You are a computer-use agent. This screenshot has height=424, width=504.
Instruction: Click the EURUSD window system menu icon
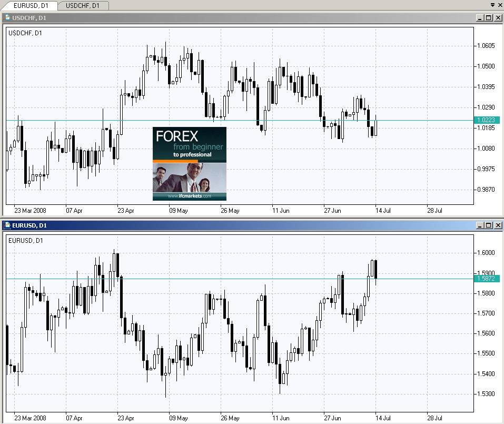pyautogui.click(x=7, y=225)
